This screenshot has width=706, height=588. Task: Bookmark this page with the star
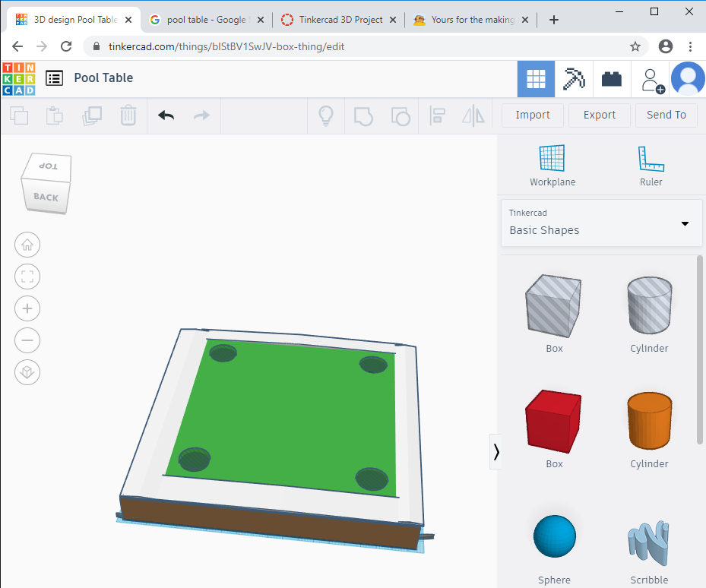point(635,46)
